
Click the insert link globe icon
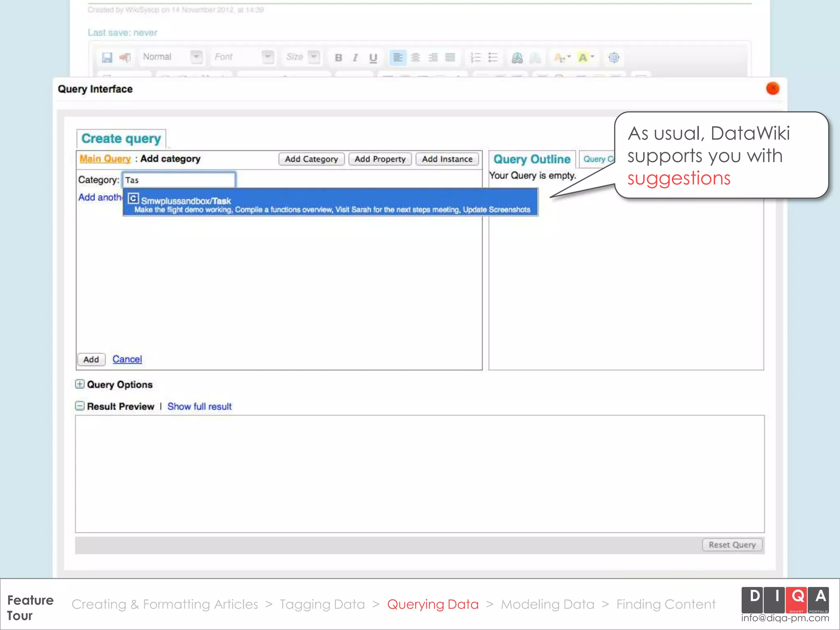pos(517,58)
